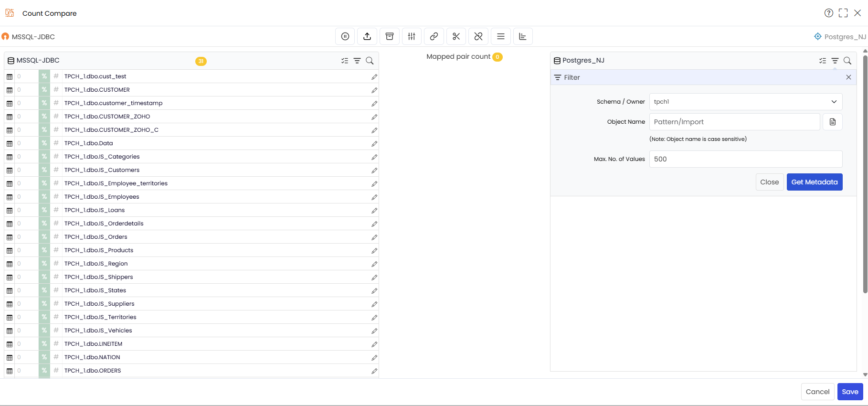Click the Object Name pattern field
This screenshot has width=868, height=406.
734,122
